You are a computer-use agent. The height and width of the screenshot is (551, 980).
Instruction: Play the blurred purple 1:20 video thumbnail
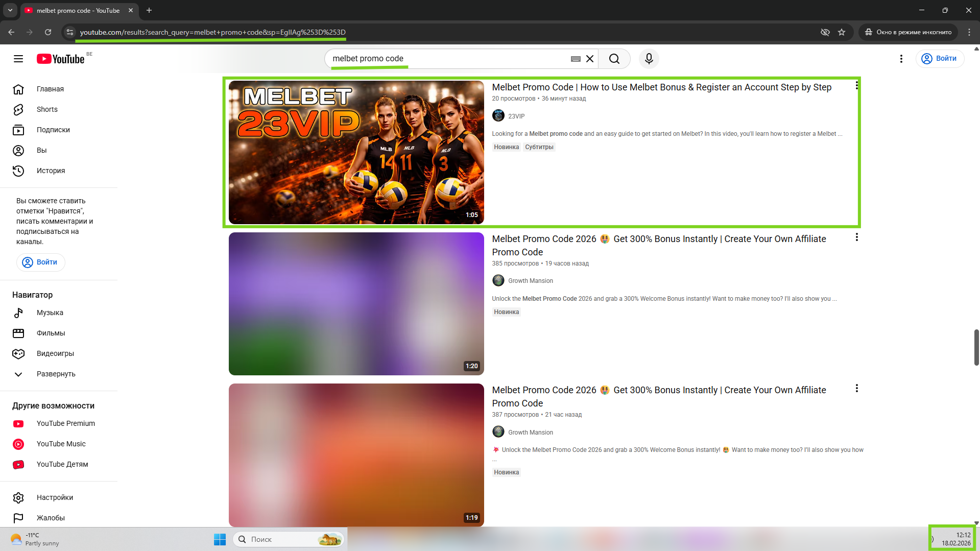pos(356,304)
